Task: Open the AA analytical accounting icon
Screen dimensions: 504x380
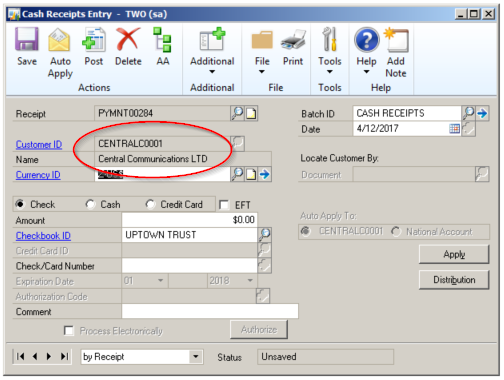Action: coord(162,40)
